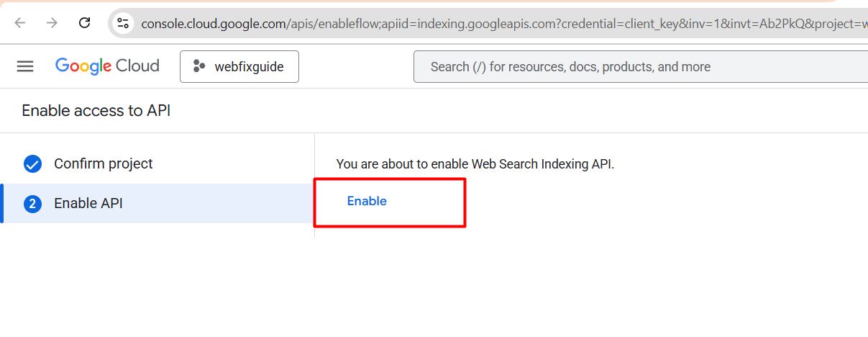This screenshot has height=337, width=868.
Task: Click the browser forward arrow
Action: pos(52,23)
